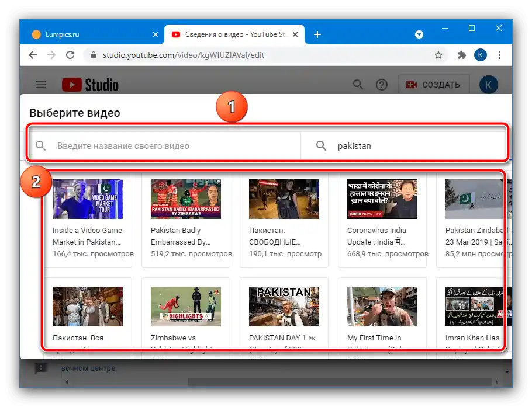The height and width of the screenshot is (407, 532).
Task: Click the 668,9 тыс. просмотров text
Action: tap(388, 254)
